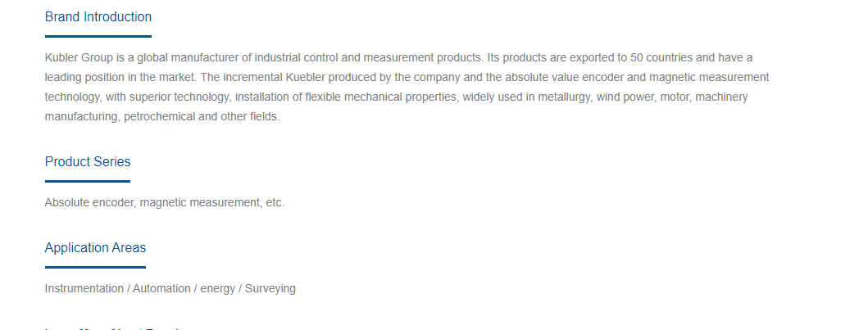Click the Application Areas heading
Viewport: 868px width, 330px height.
pos(95,247)
